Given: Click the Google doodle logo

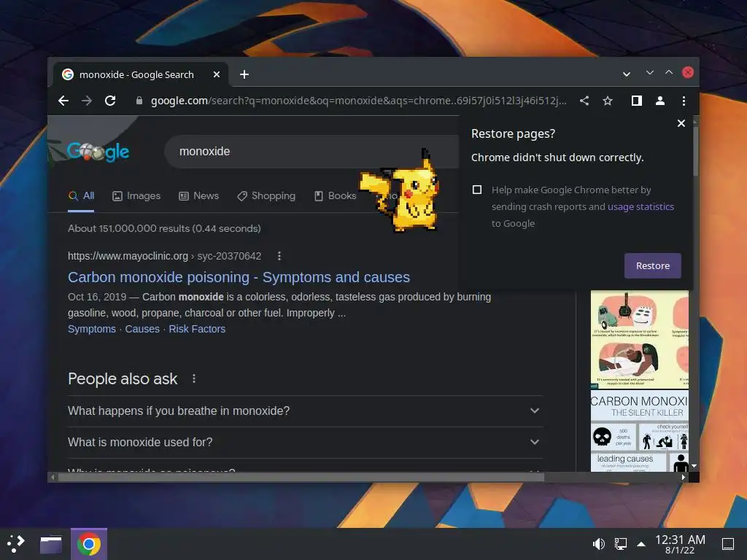Looking at the screenshot, I should tap(98, 152).
